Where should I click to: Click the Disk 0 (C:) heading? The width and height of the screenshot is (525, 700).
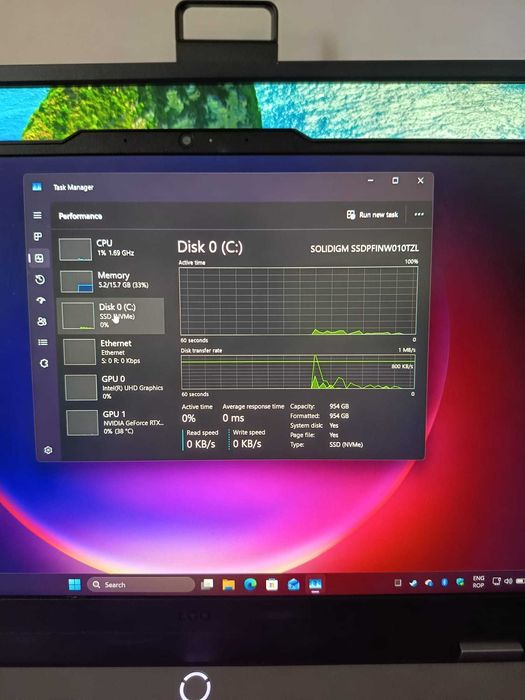(x=210, y=247)
